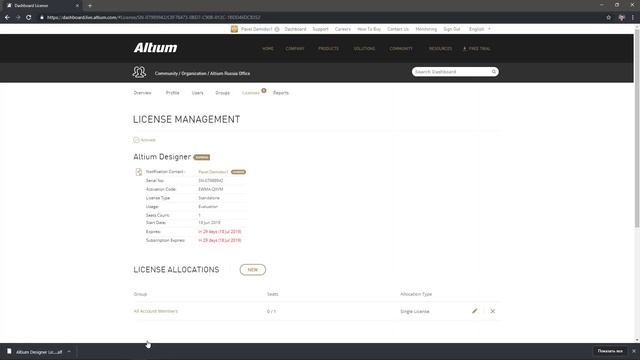640x360 pixels.
Task: Click the Dashboard link in top bar
Action: 295,29
